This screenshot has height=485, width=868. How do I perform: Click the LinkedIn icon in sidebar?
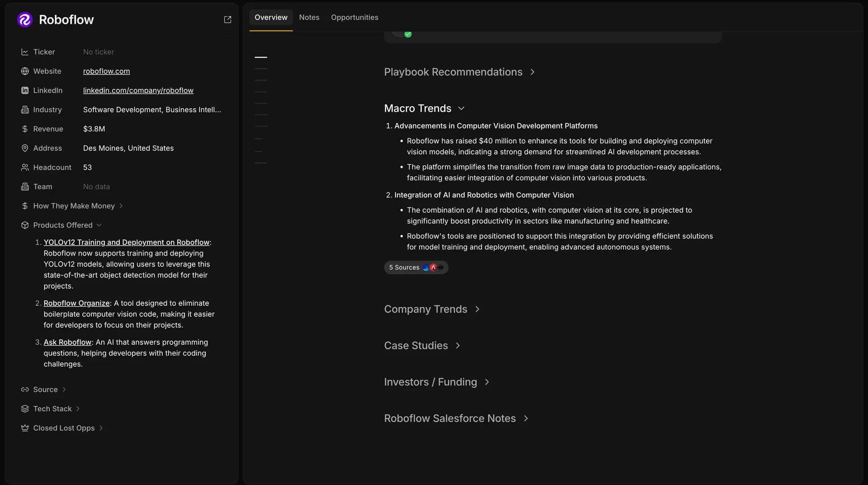[x=25, y=90]
